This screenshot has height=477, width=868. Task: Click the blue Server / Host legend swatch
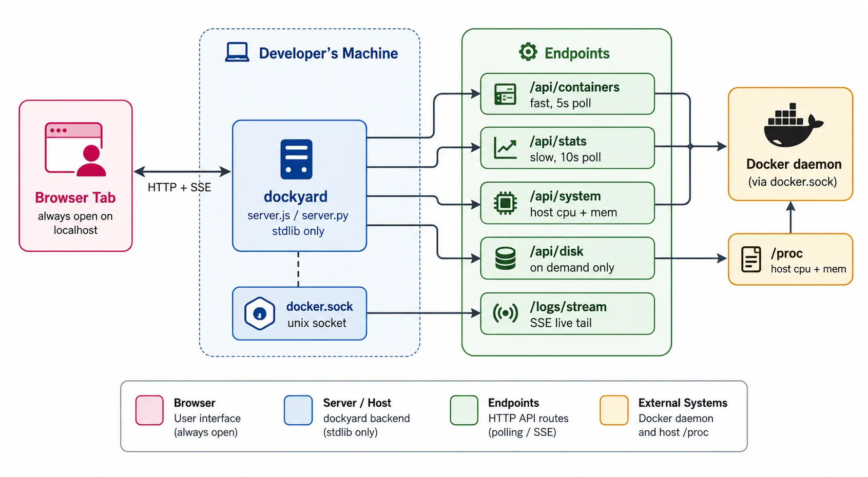point(298,410)
